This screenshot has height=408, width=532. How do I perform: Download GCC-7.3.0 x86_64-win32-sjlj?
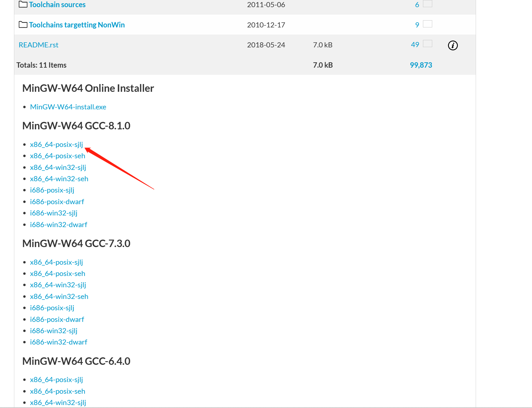[x=58, y=285]
